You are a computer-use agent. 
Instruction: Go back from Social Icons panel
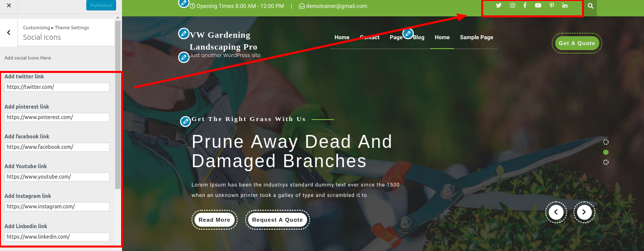coord(8,32)
